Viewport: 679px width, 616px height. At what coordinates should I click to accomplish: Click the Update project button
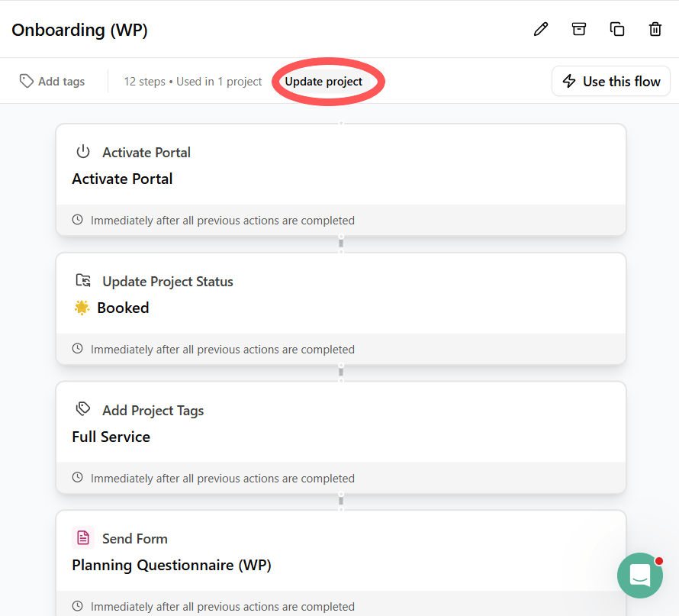[x=323, y=82]
